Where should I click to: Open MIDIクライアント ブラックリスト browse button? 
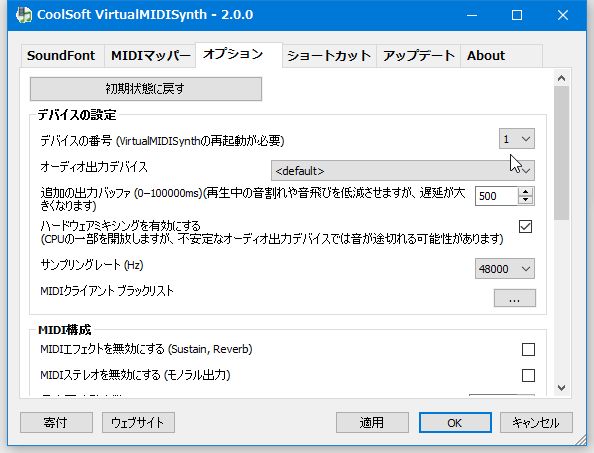tap(514, 298)
